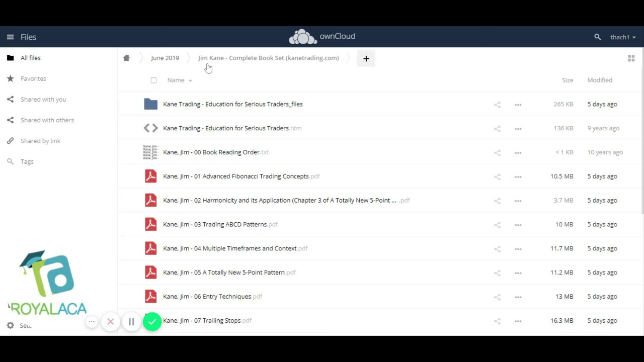Screen dimensions: 644x362
Task: Share 07 Trailing Stops file
Action: pyautogui.click(x=497, y=321)
